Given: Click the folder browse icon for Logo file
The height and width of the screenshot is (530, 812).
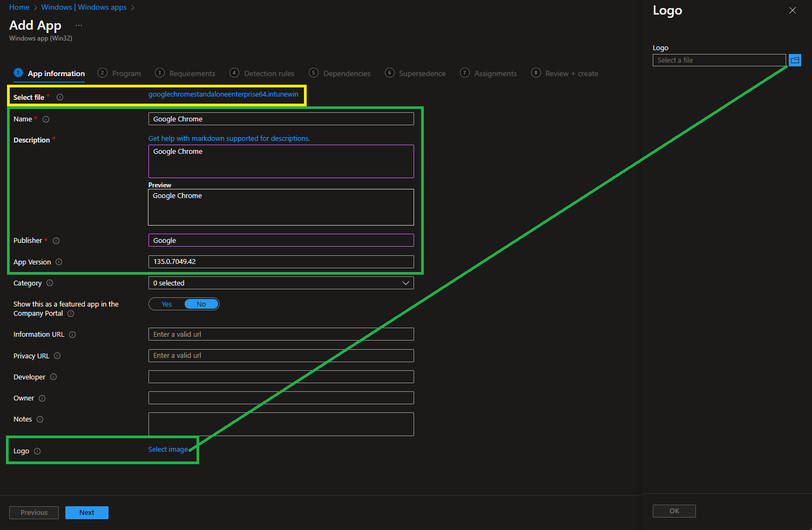Looking at the screenshot, I should (795, 60).
